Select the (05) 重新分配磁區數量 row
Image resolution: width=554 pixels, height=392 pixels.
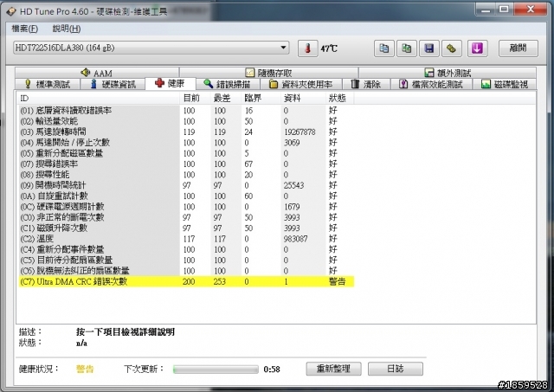tap(186, 153)
